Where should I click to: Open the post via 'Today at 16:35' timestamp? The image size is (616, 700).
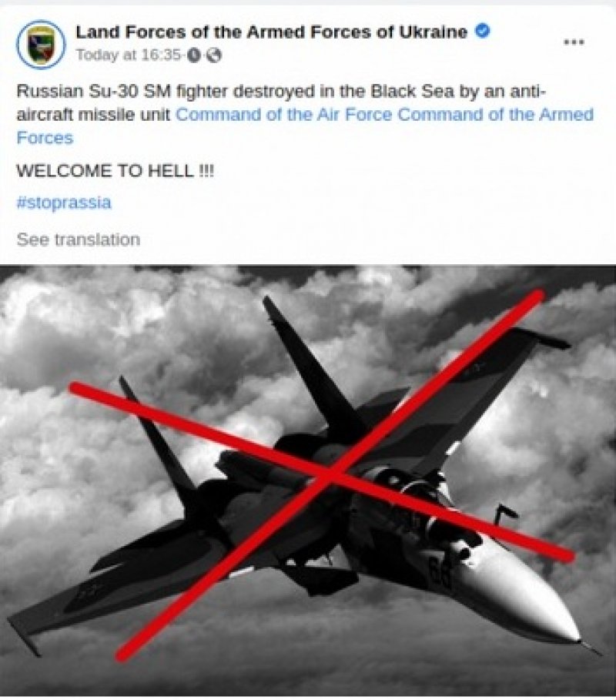(128, 55)
